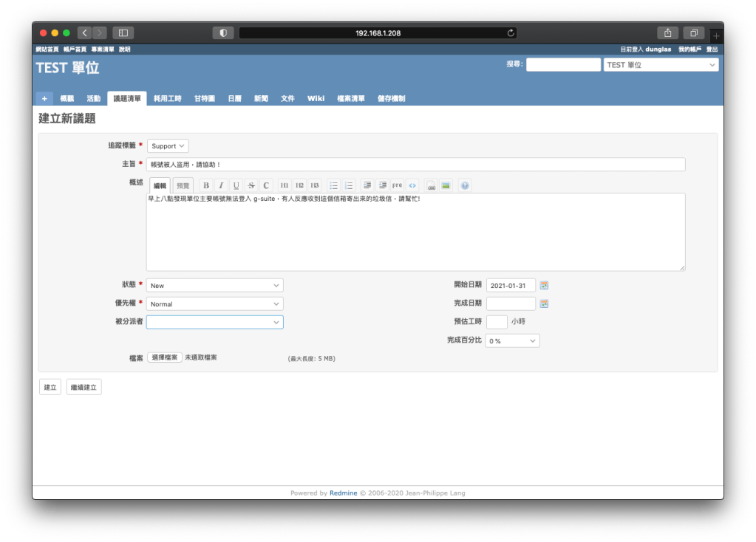Viewport: 756px width, 542px height.
Task: Click the 建立 create button
Action: 50,387
